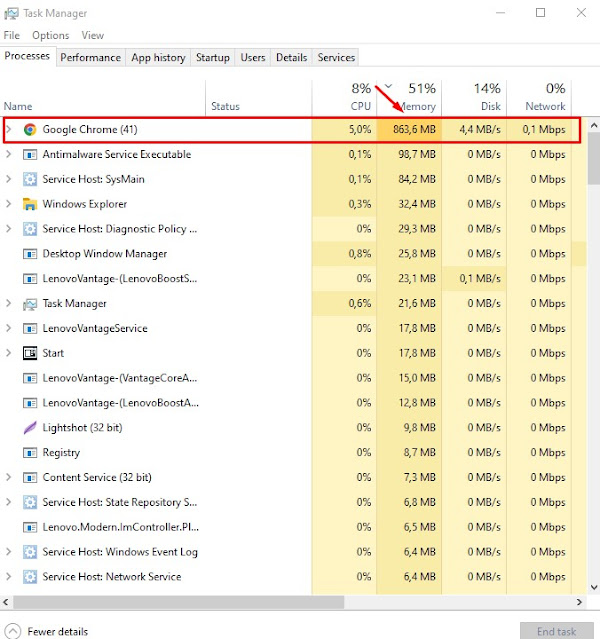The image size is (600, 639).
Task: Click the Windows Explorer folder icon
Action: (x=30, y=204)
